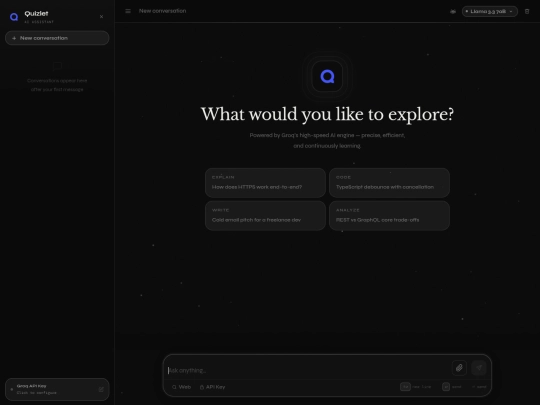Click the bug icon next to the model selector
This screenshot has height=405, width=540.
pyautogui.click(x=453, y=11)
